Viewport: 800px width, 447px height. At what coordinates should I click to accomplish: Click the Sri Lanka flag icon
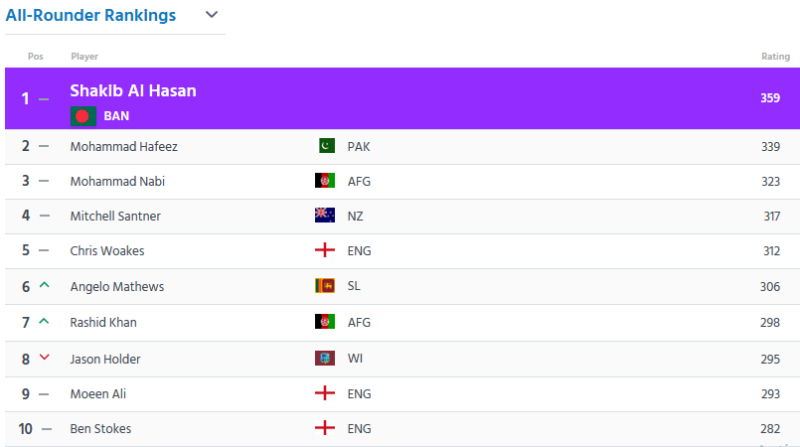coord(325,286)
